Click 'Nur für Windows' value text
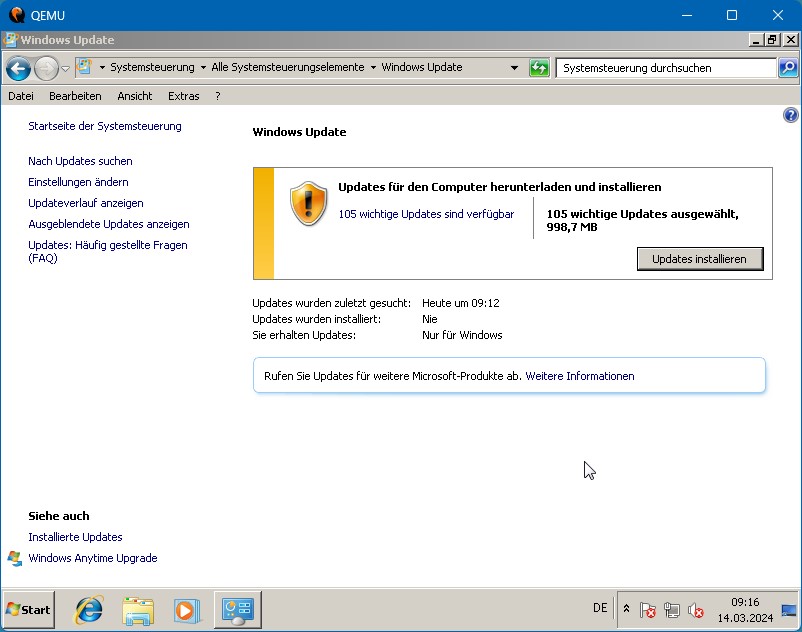 tap(462, 335)
